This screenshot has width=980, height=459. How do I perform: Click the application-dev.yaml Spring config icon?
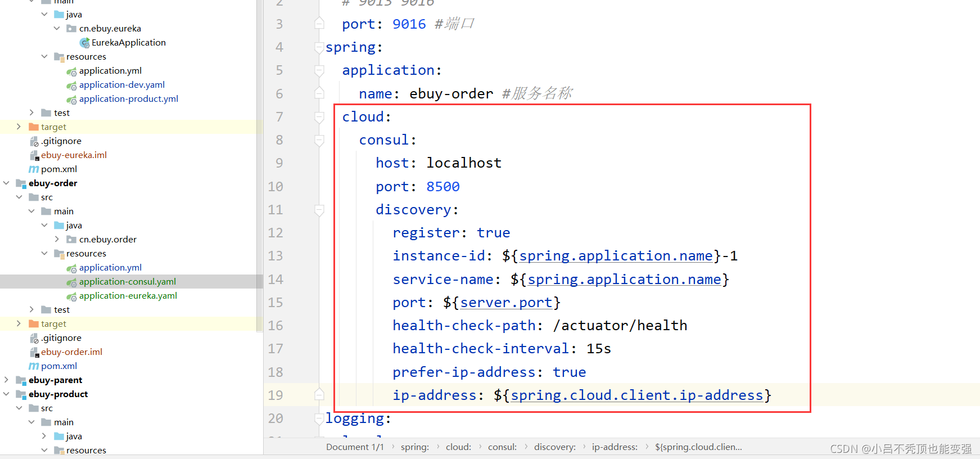coord(71,85)
